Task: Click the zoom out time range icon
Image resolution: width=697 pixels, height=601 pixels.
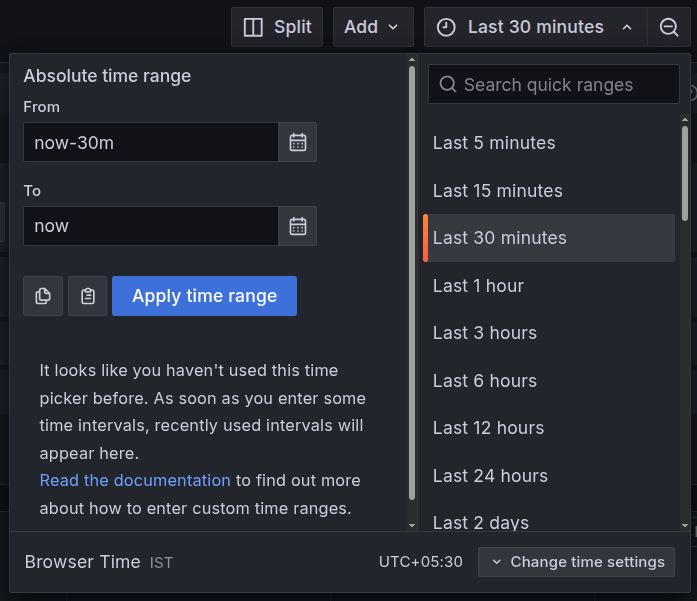Action: [669, 27]
